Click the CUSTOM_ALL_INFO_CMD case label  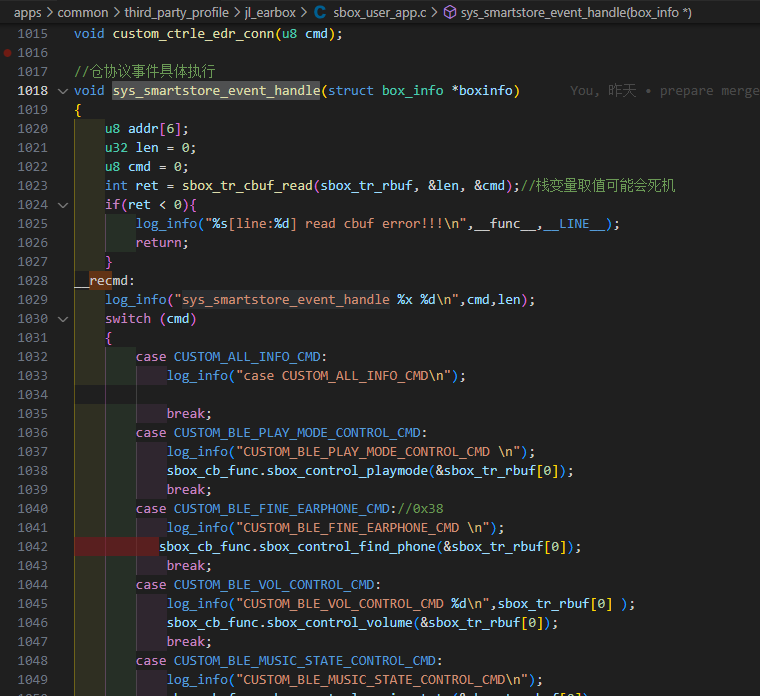(247, 357)
